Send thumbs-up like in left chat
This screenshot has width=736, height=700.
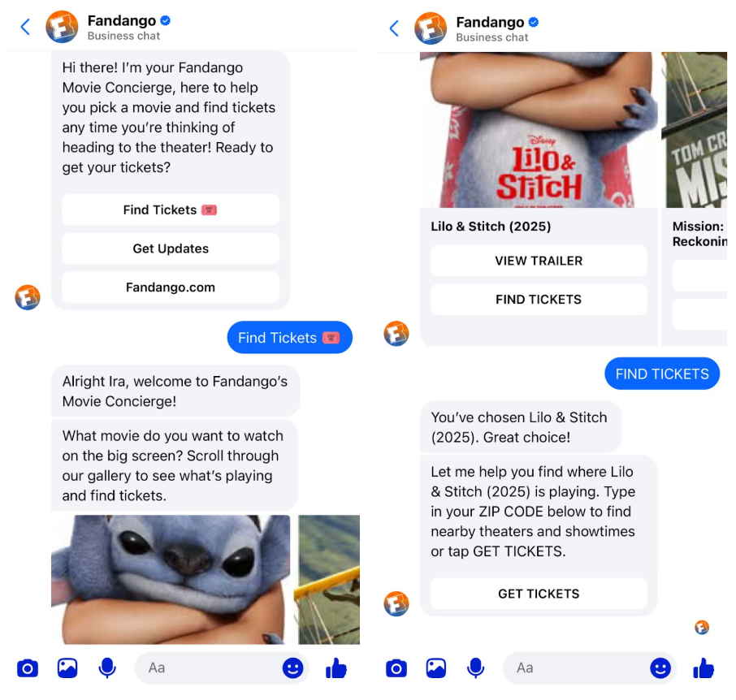336,668
